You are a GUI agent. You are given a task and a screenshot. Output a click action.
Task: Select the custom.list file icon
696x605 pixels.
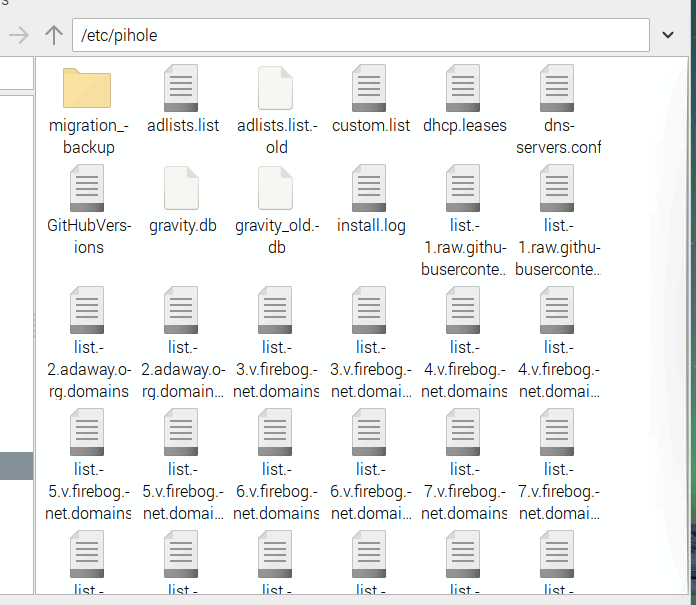point(369,88)
